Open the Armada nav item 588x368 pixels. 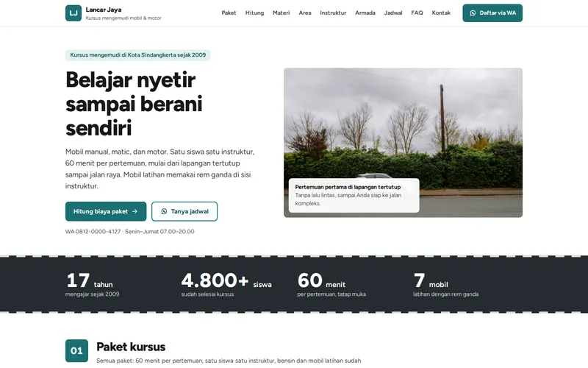pyautogui.click(x=365, y=13)
